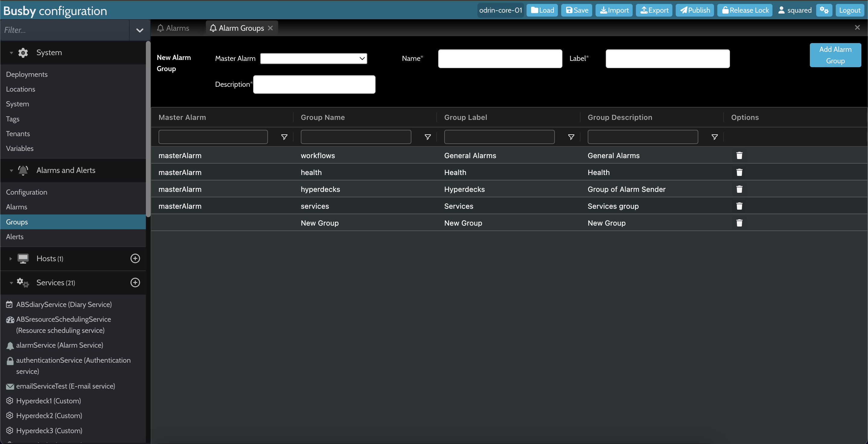This screenshot has width=868, height=444.
Task: Click the Hosts monitor icon
Action: click(23, 258)
